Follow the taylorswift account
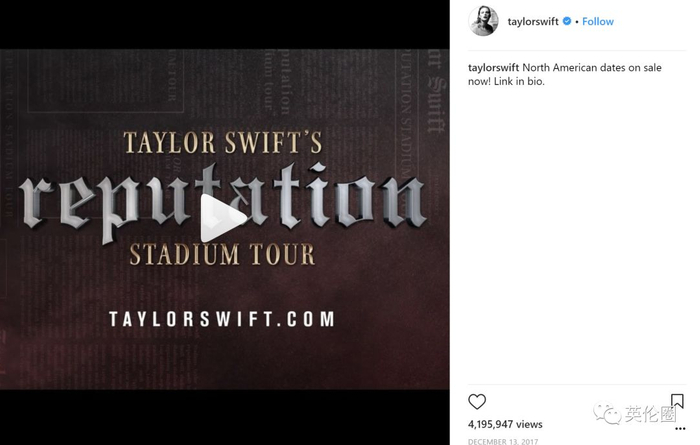This screenshot has width=700, height=445. point(597,21)
